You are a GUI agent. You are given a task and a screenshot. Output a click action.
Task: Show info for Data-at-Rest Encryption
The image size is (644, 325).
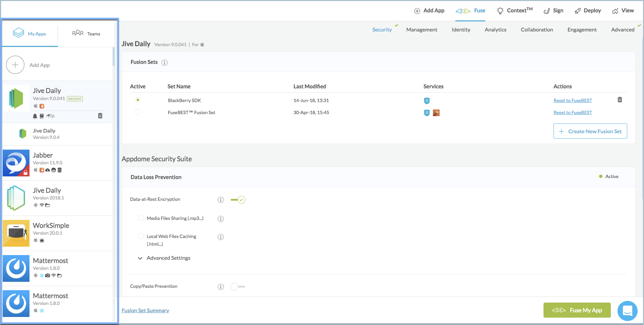click(x=221, y=200)
